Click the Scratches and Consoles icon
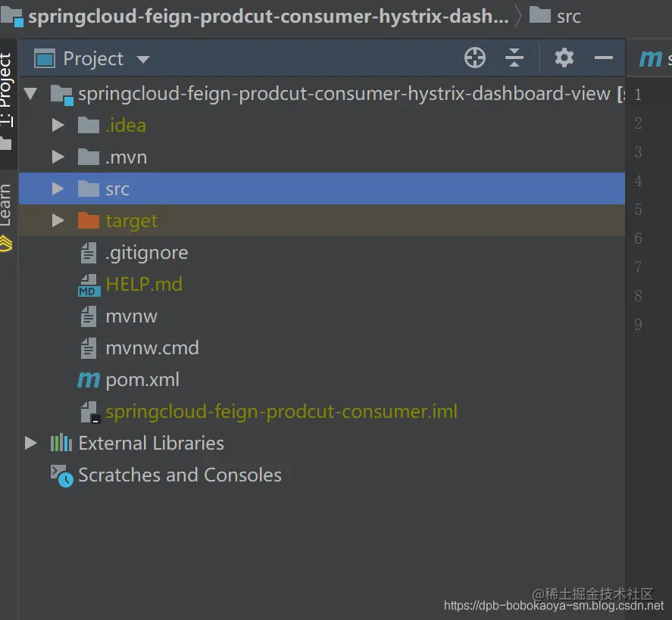 [61, 475]
